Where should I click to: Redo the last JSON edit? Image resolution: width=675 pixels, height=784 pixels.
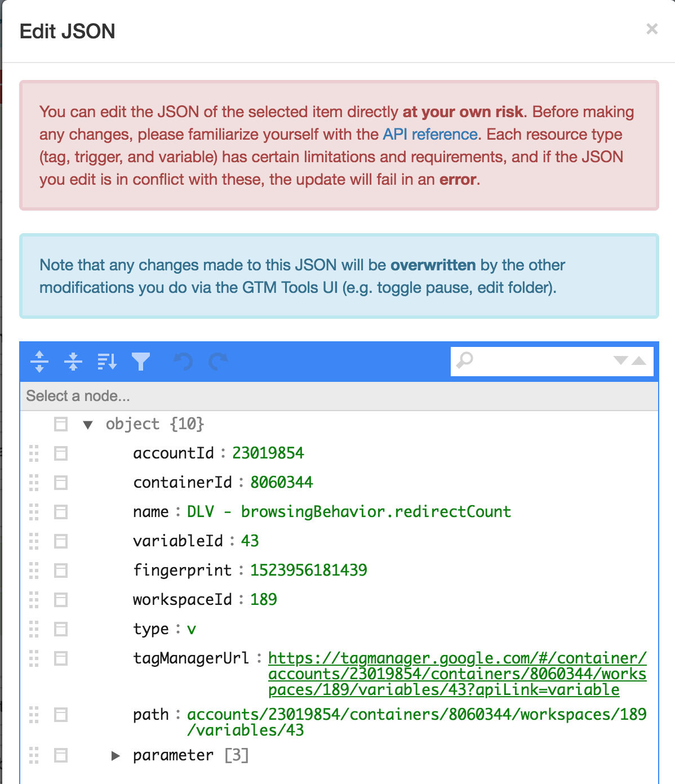pos(218,362)
